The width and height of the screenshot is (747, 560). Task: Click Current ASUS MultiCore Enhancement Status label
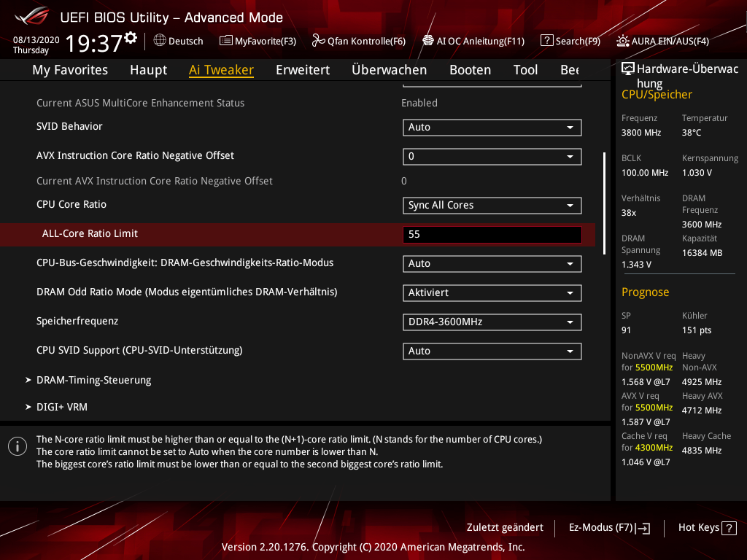click(141, 103)
